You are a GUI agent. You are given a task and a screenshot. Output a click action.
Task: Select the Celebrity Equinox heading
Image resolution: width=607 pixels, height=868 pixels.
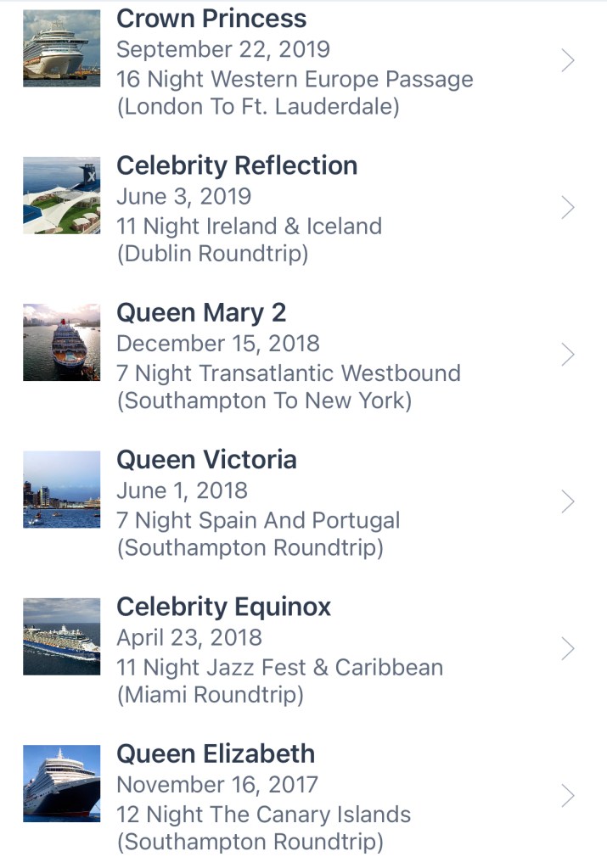pos(223,607)
